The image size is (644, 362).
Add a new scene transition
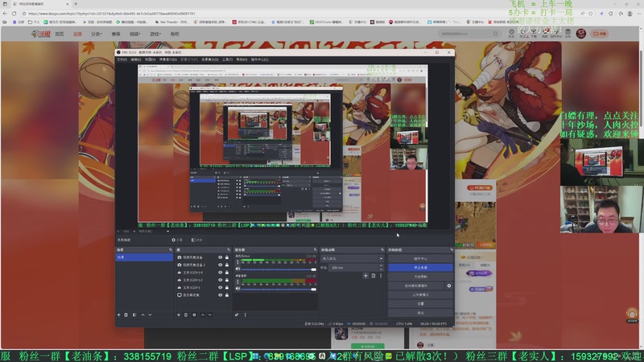[x=365, y=276]
